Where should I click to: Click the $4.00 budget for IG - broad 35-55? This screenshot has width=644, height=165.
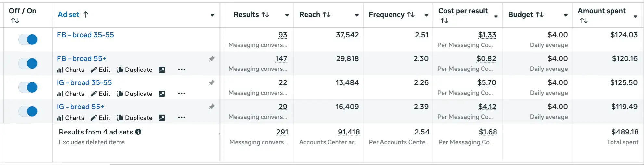(x=558, y=83)
